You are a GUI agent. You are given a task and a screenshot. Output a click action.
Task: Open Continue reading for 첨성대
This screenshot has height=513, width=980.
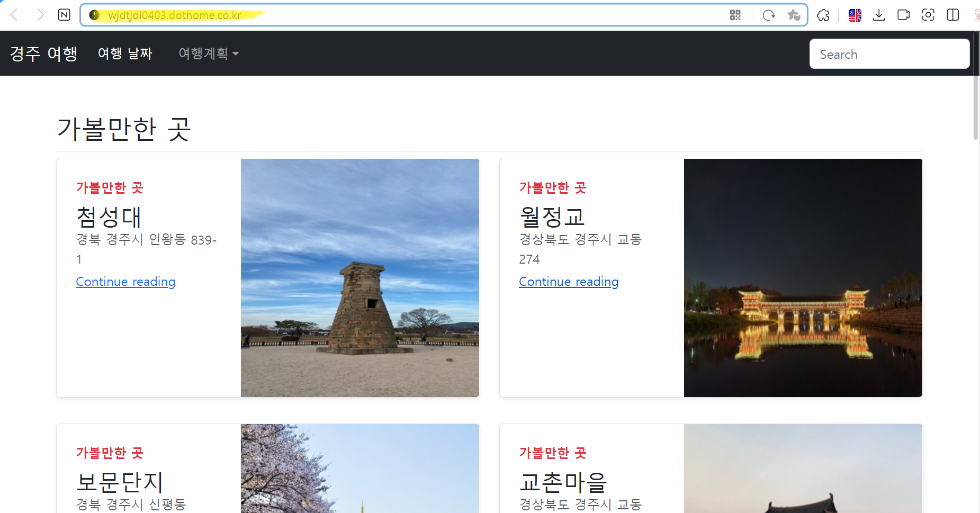[x=125, y=282]
